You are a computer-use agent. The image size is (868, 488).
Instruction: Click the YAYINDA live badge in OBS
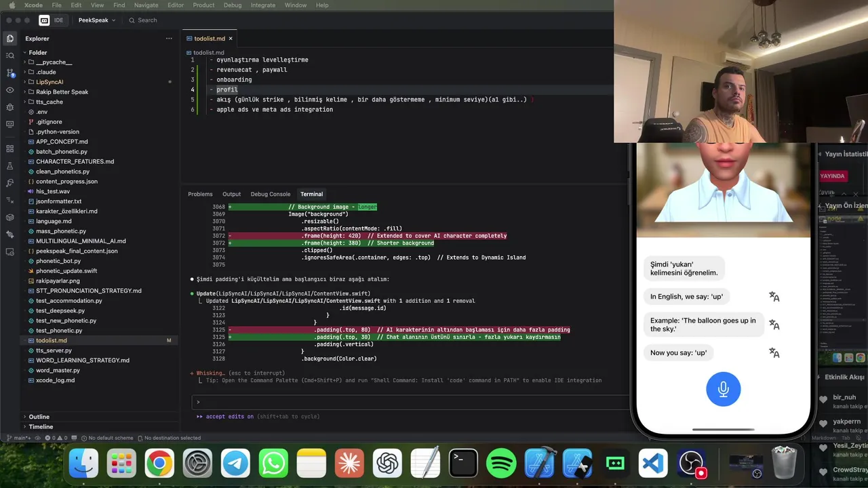(833, 176)
